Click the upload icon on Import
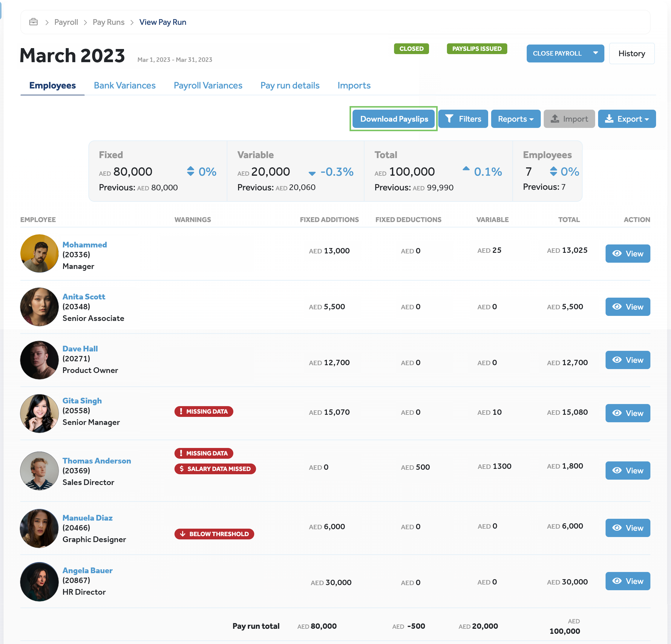 [x=554, y=119]
